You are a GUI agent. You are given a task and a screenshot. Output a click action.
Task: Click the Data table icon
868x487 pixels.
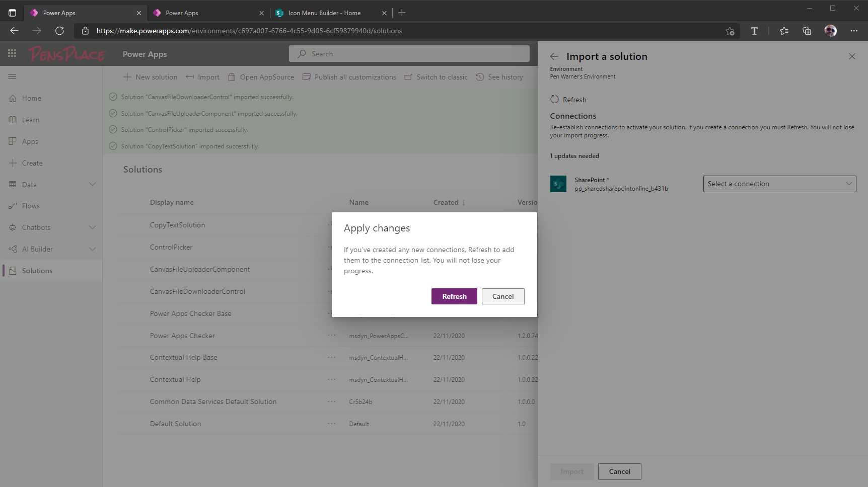(x=13, y=184)
